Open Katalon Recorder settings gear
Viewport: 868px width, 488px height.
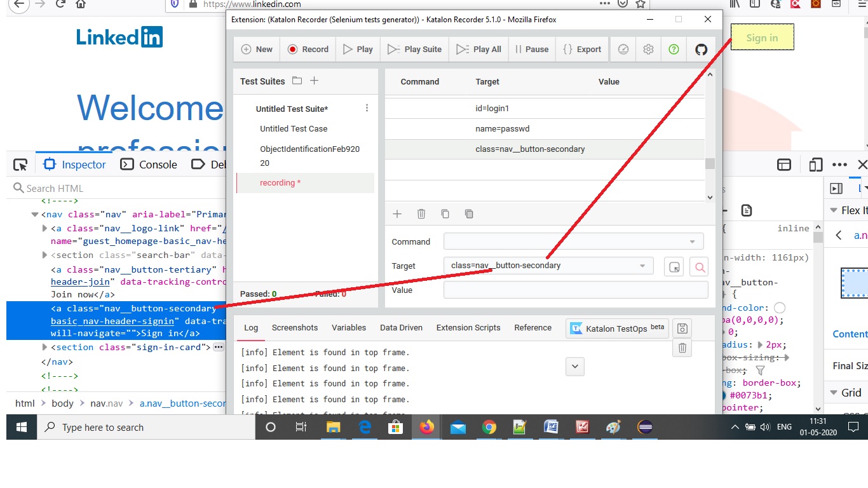pyautogui.click(x=648, y=49)
